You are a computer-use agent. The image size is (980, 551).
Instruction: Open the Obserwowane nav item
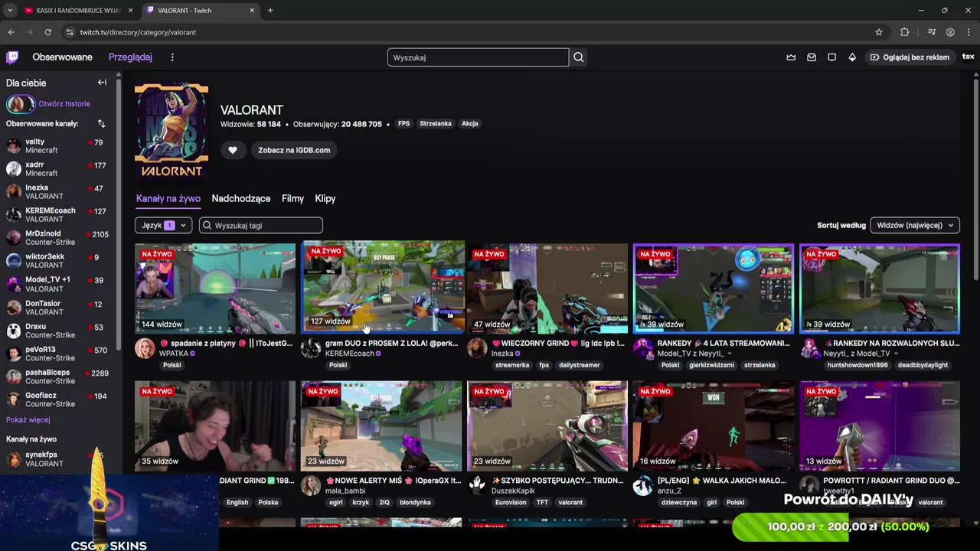(x=62, y=57)
